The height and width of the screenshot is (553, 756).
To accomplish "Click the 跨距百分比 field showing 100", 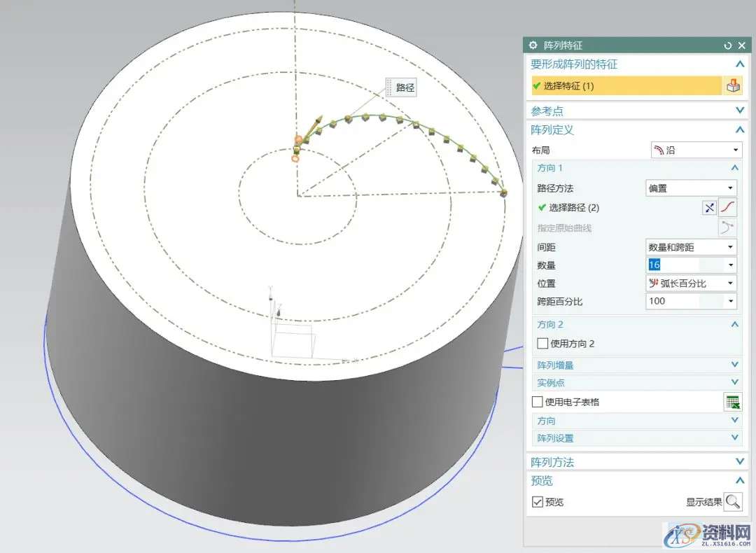I will tap(685, 301).
